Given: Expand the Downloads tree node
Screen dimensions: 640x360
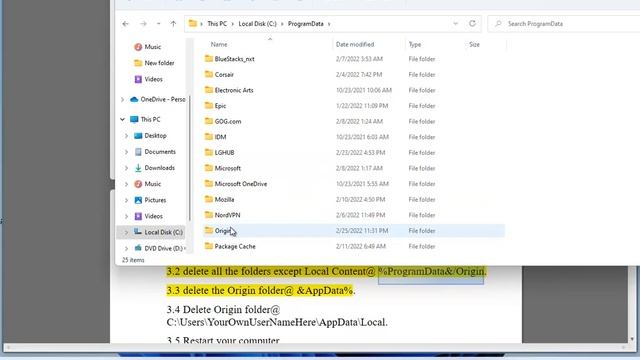Looking at the screenshot, I should click(x=126, y=168).
